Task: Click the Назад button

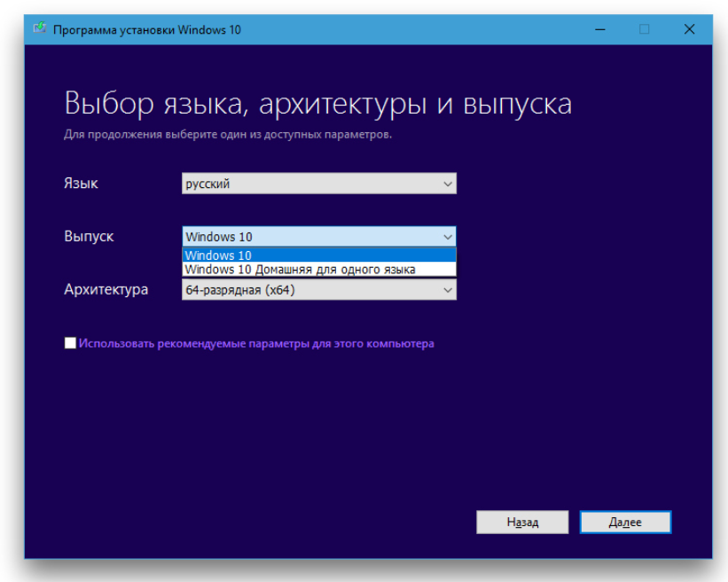Action: pos(522,522)
